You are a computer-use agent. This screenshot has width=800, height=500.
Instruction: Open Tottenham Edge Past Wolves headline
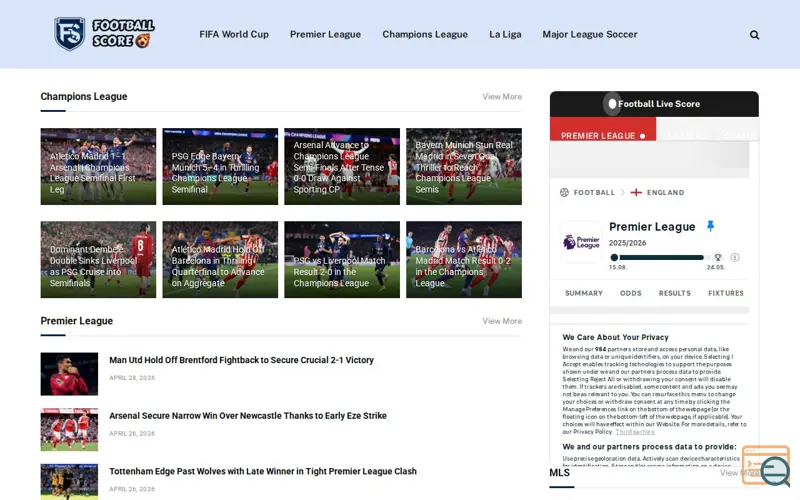[x=263, y=471]
